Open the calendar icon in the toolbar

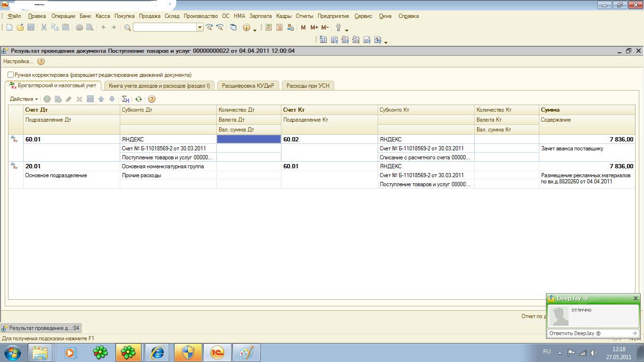coord(279,27)
